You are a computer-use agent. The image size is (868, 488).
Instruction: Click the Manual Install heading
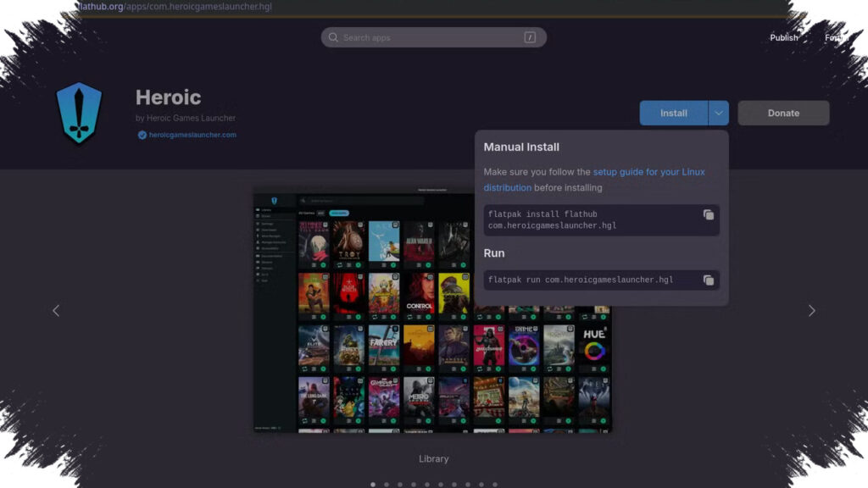tap(521, 147)
